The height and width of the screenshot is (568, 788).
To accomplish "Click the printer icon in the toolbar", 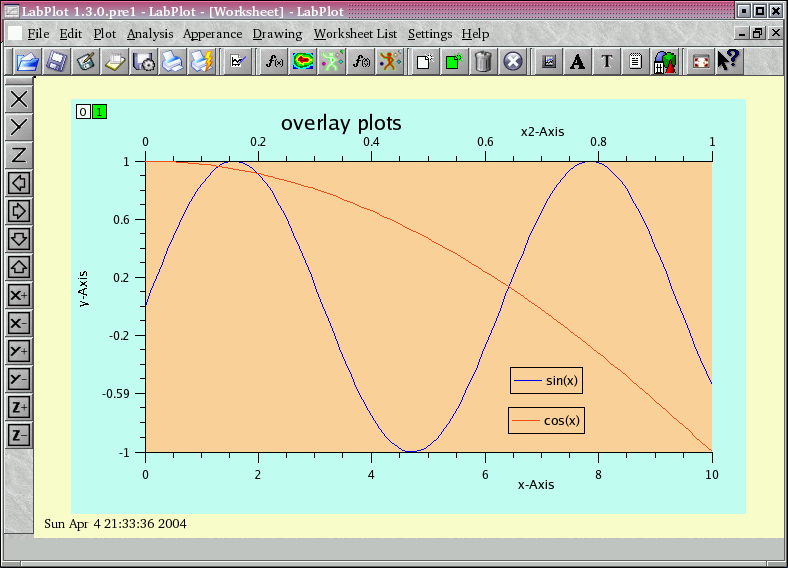I will click(x=173, y=62).
